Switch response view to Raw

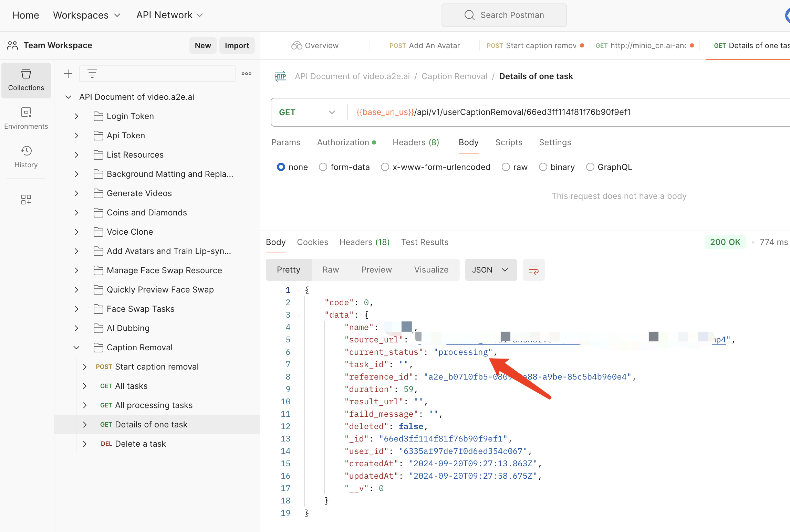tap(331, 270)
